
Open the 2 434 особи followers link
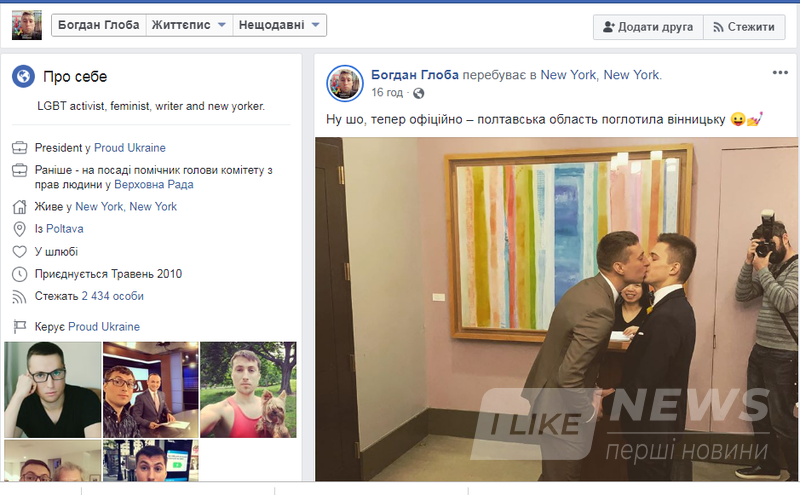click(113, 296)
